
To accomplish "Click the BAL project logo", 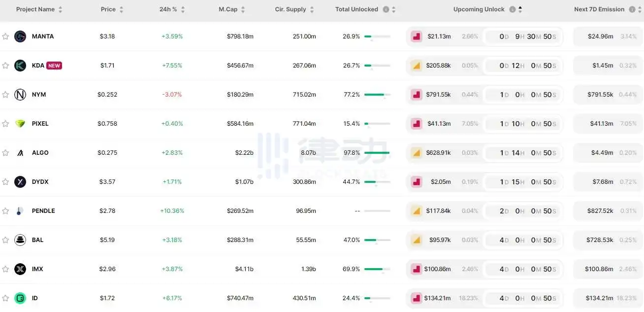I will pyautogui.click(x=20, y=240).
